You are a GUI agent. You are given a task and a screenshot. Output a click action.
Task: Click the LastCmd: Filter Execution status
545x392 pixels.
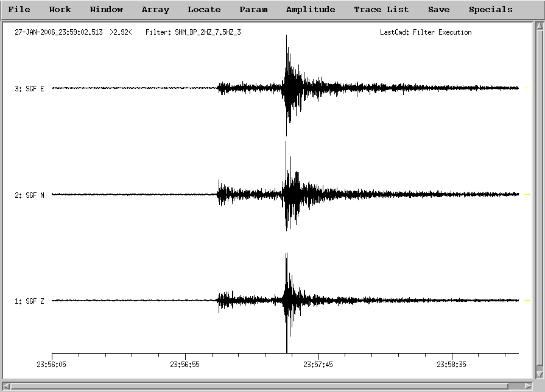pos(426,32)
